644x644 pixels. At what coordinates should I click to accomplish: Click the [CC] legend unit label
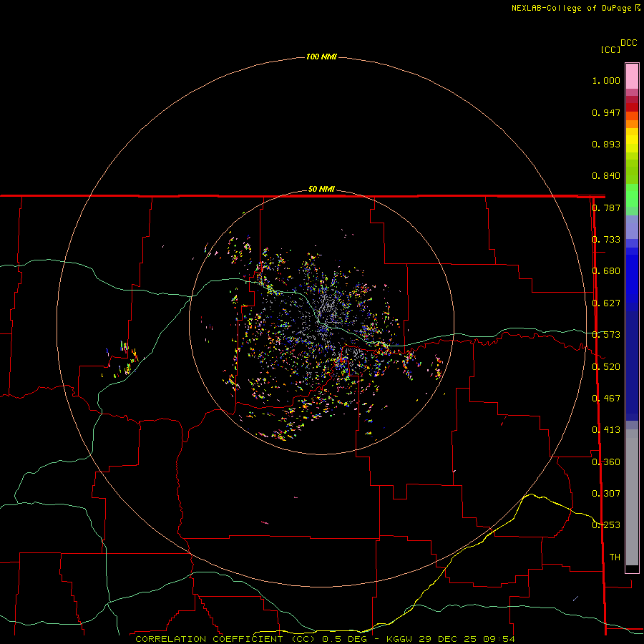611,49
